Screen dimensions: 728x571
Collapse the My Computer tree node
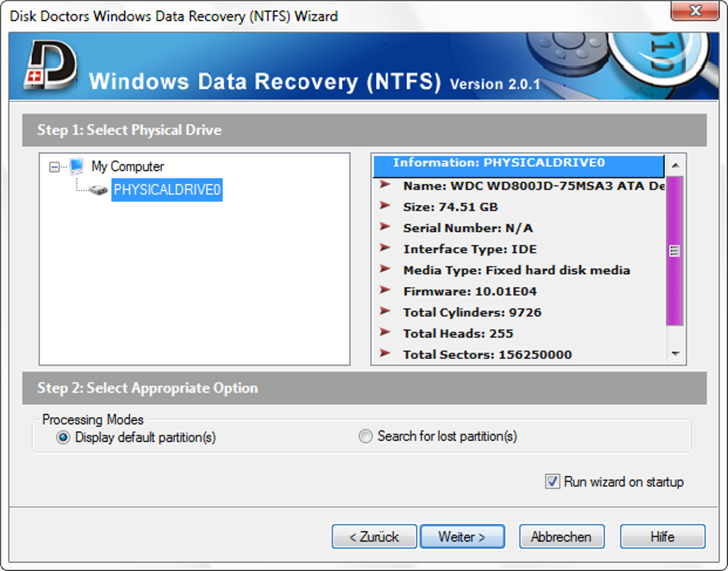(x=54, y=167)
